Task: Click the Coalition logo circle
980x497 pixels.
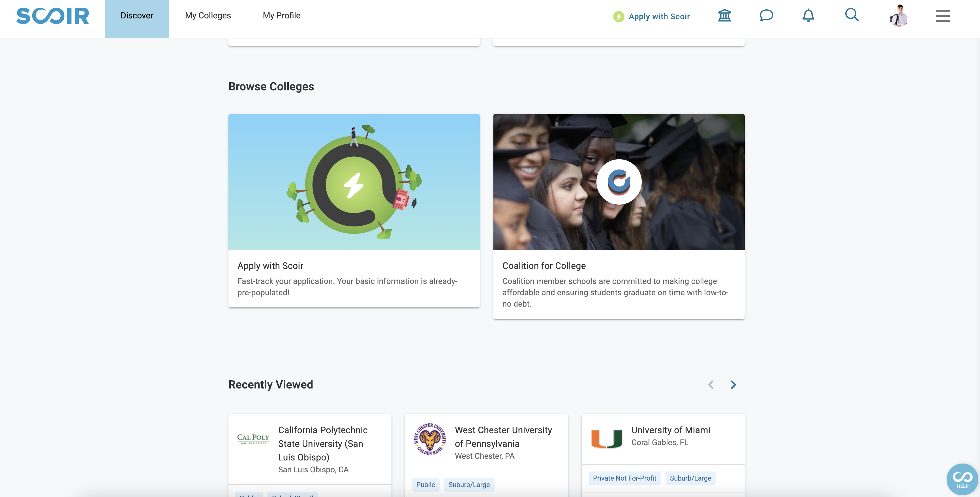Action: [x=619, y=182]
